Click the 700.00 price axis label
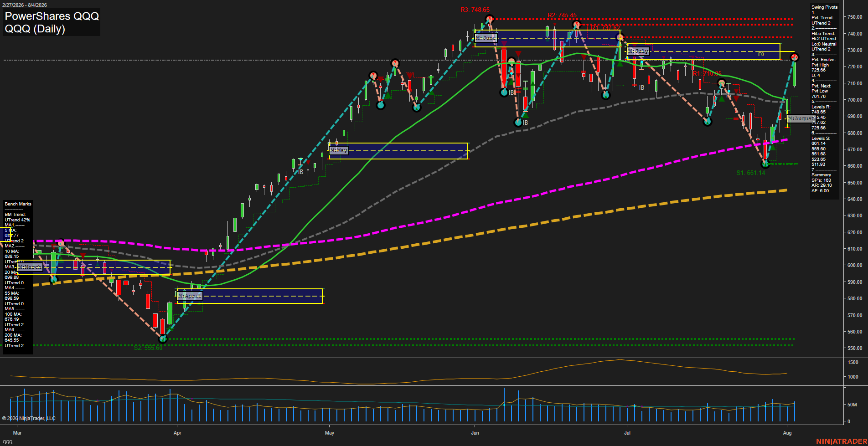Image resolution: width=868 pixels, height=446 pixels. coord(855,100)
